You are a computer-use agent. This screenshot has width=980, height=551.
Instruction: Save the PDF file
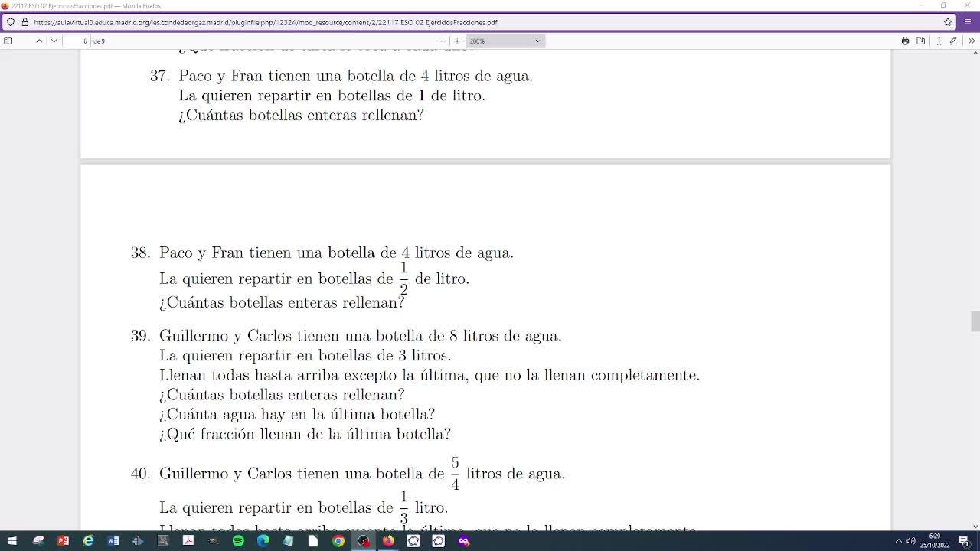coord(921,41)
